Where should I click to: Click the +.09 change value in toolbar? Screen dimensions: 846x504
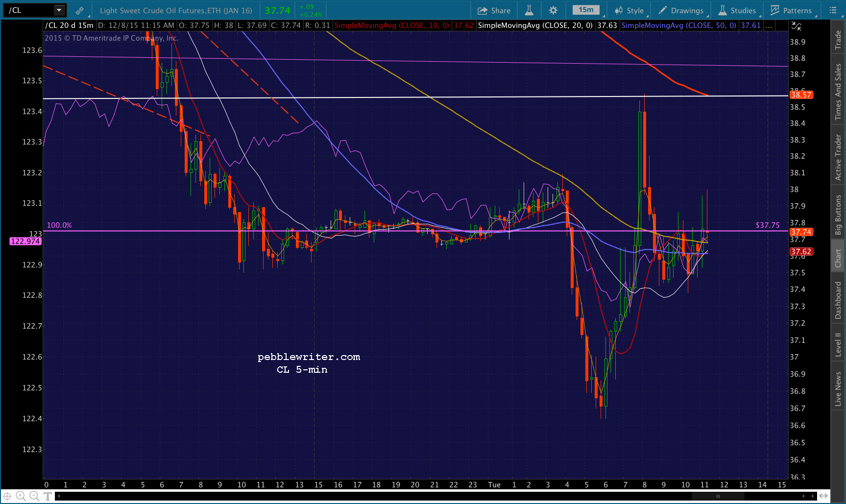click(x=307, y=7)
